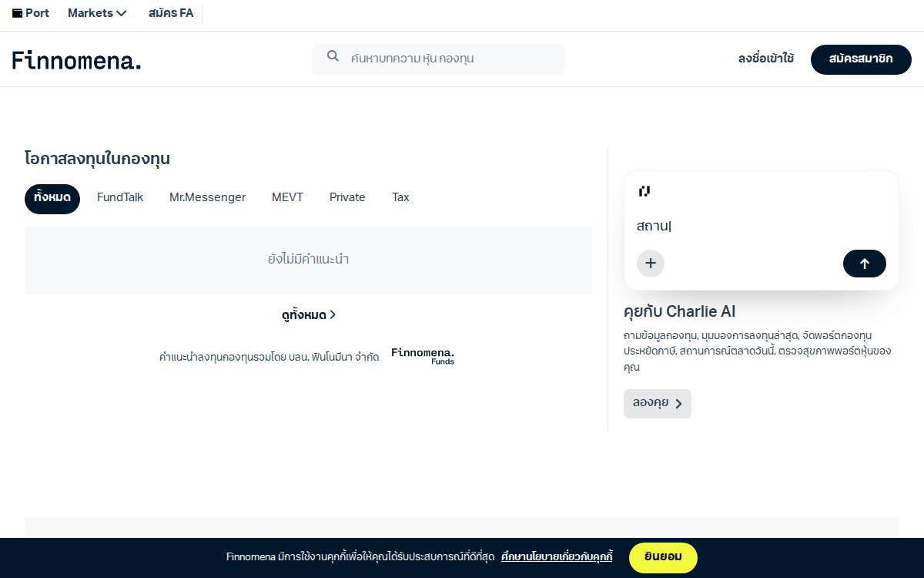Accept cookies with the ยินยอม button
This screenshot has width=924, height=578.
(x=663, y=557)
